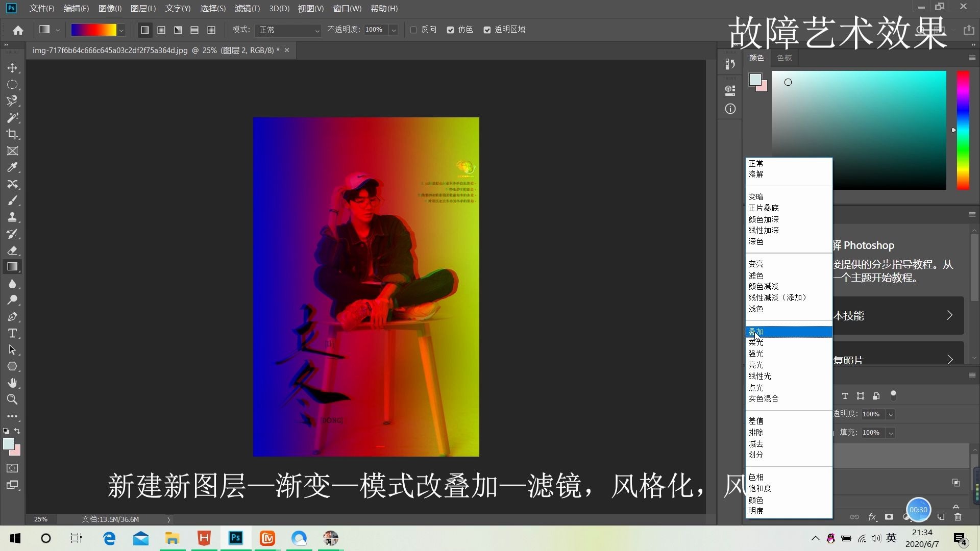Select the Move tool
Screen dimensions: 980x551
(12, 68)
